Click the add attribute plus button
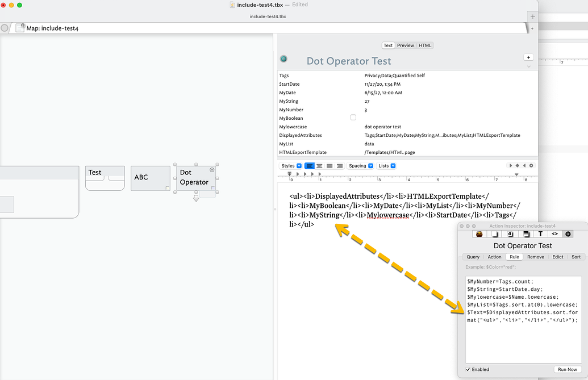 point(528,57)
